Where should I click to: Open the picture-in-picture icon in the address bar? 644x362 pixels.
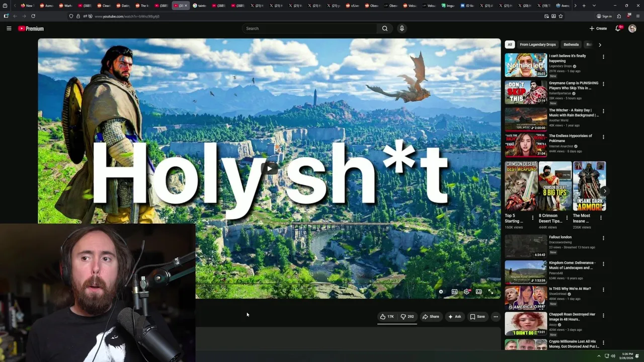tap(546, 16)
